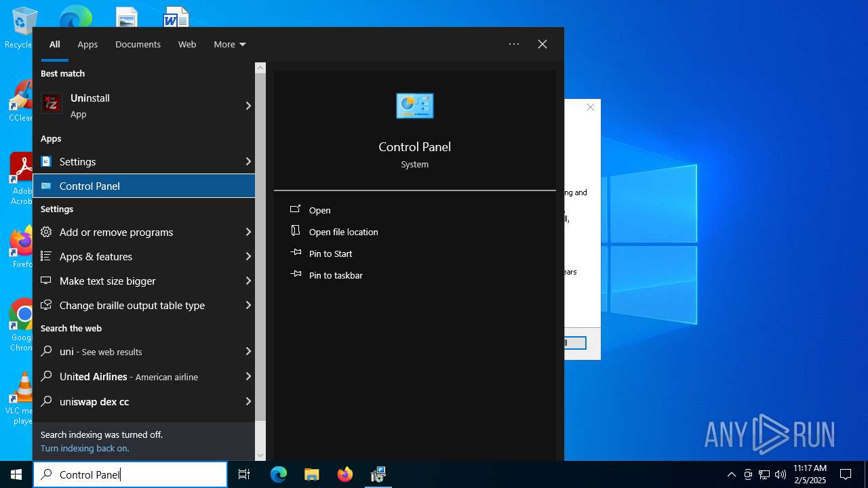Switch to the Apps tab

click(87, 44)
